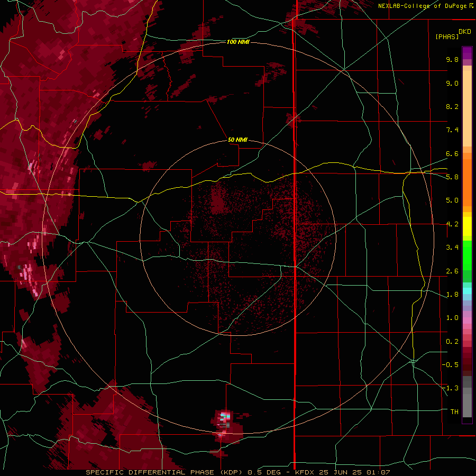Click the TH threshold label on the scale
The image size is (476, 476).
point(454,412)
